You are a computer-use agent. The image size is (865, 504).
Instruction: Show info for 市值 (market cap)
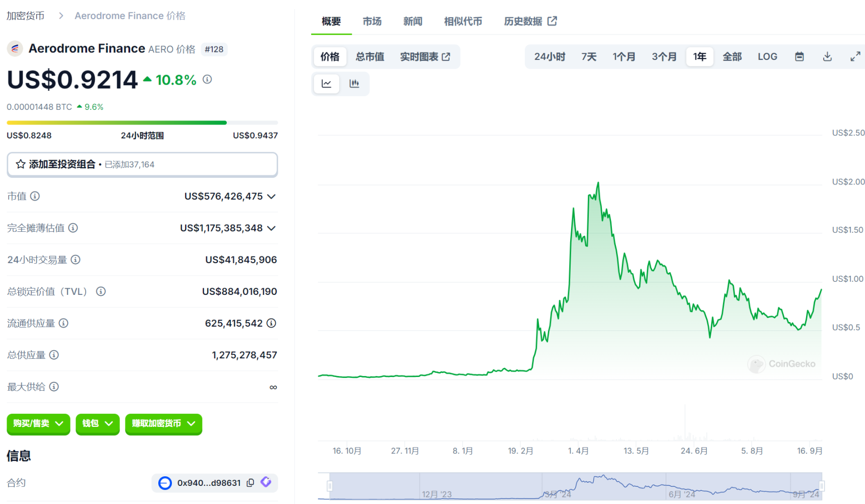tap(35, 196)
